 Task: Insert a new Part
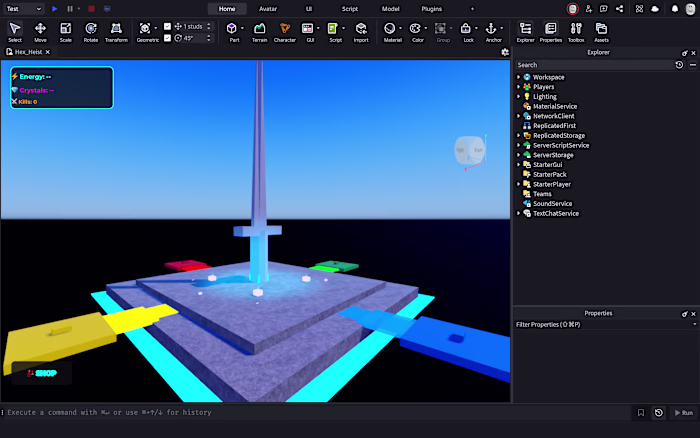tap(232, 32)
